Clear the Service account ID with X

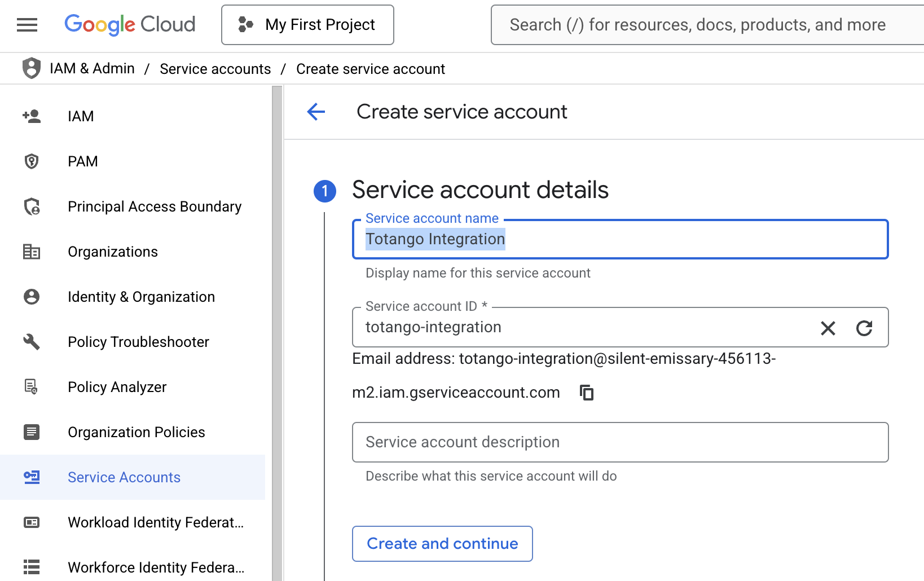coord(828,328)
